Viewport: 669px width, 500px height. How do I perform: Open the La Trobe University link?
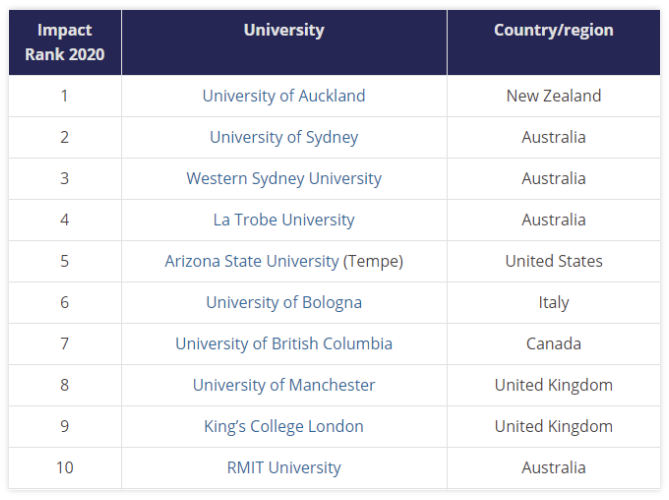point(284,220)
